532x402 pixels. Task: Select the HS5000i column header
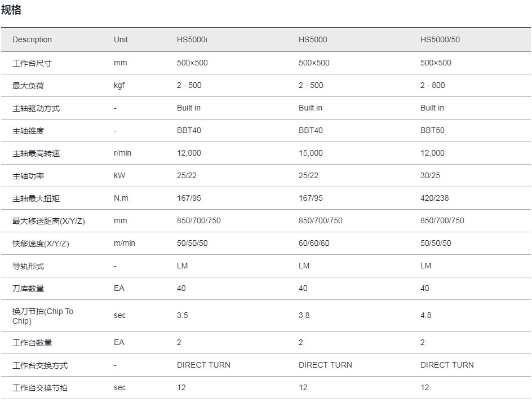(192, 39)
